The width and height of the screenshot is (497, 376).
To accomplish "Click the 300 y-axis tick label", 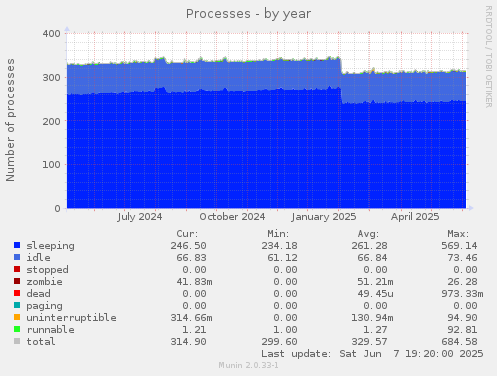I will tap(52, 77).
